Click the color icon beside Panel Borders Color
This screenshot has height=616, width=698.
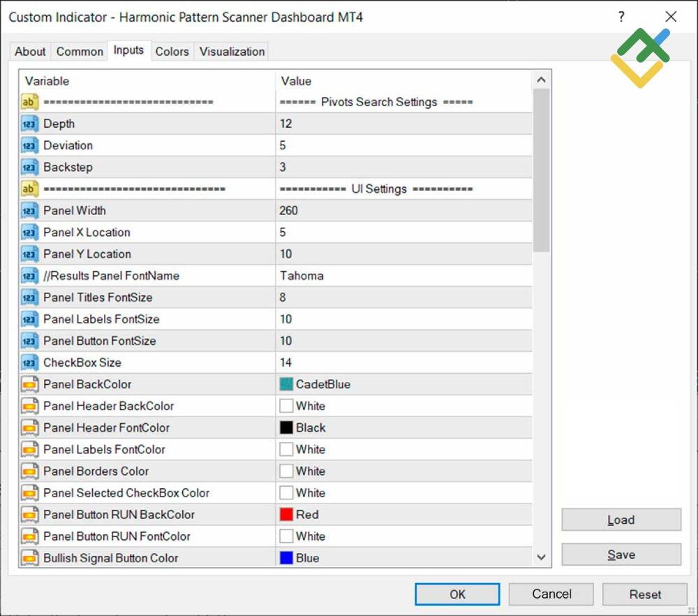tap(29, 471)
